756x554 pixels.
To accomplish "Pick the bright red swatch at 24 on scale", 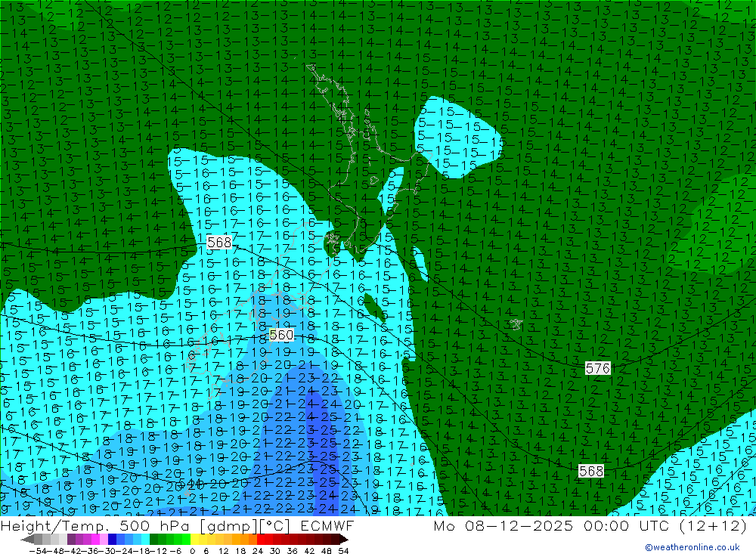I will tap(261, 539).
